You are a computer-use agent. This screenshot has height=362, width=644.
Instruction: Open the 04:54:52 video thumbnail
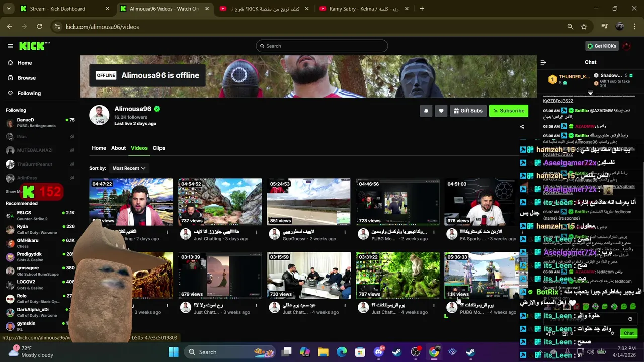click(220, 202)
